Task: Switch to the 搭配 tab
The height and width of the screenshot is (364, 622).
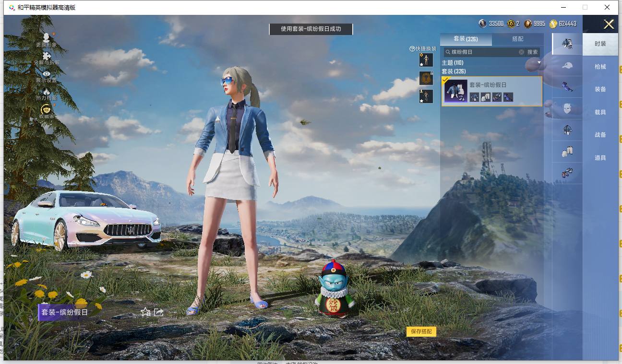Action: 517,39
